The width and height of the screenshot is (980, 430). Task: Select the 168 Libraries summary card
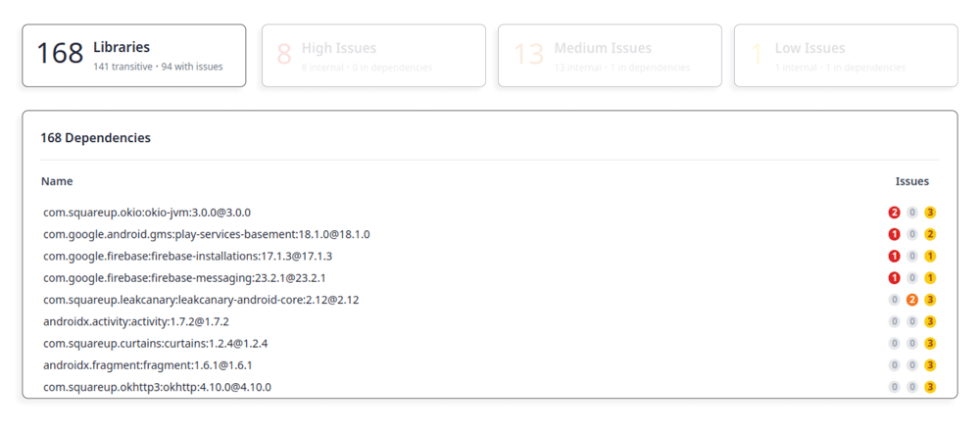coord(134,56)
